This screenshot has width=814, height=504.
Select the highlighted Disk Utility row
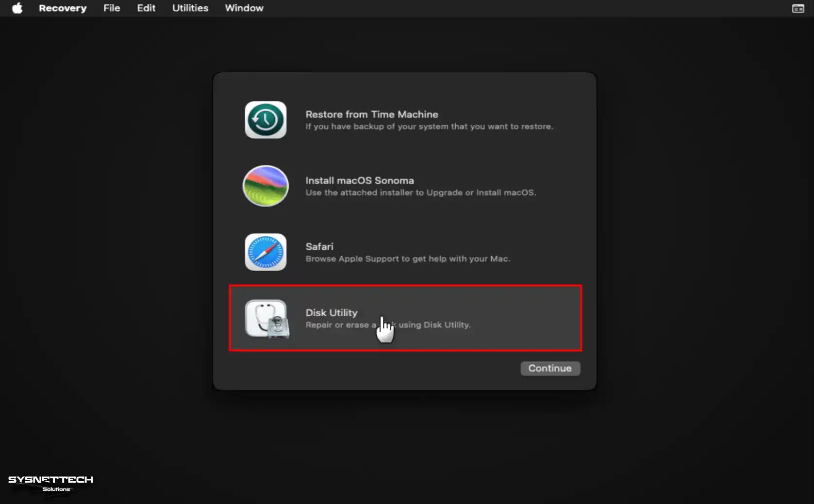point(405,319)
